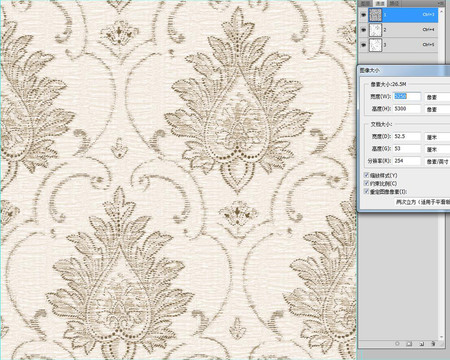Select channel 2 in the panel
Screen dimensions: 450x360
(403, 30)
